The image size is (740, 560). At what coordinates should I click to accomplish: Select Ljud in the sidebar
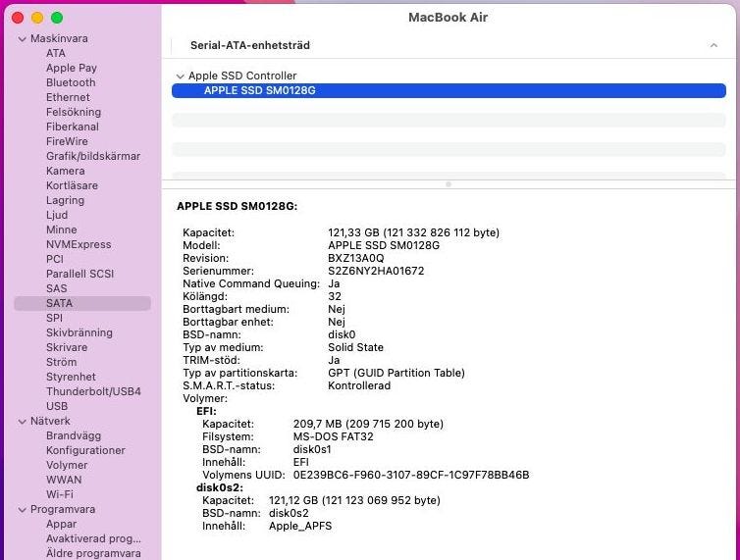pyautogui.click(x=57, y=215)
